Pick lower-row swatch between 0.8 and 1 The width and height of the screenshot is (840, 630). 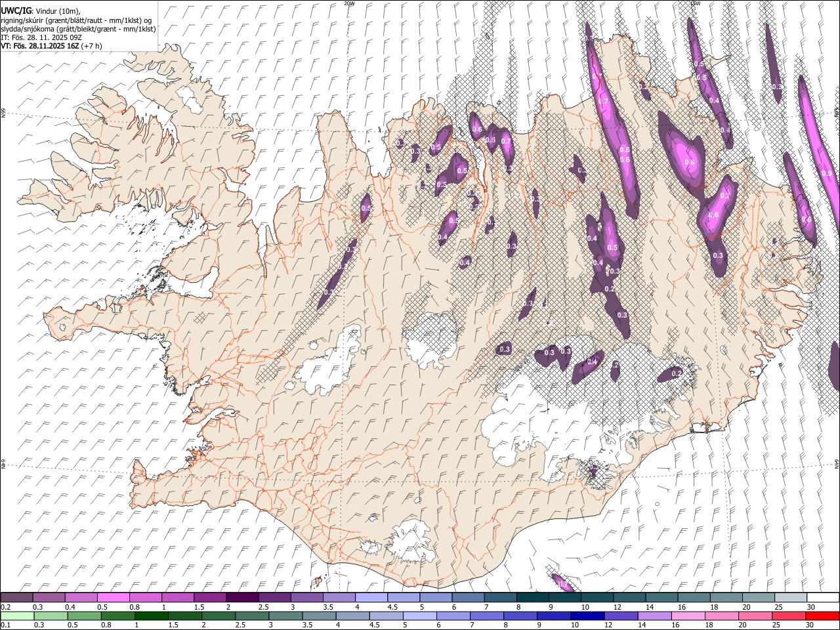click(117, 616)
